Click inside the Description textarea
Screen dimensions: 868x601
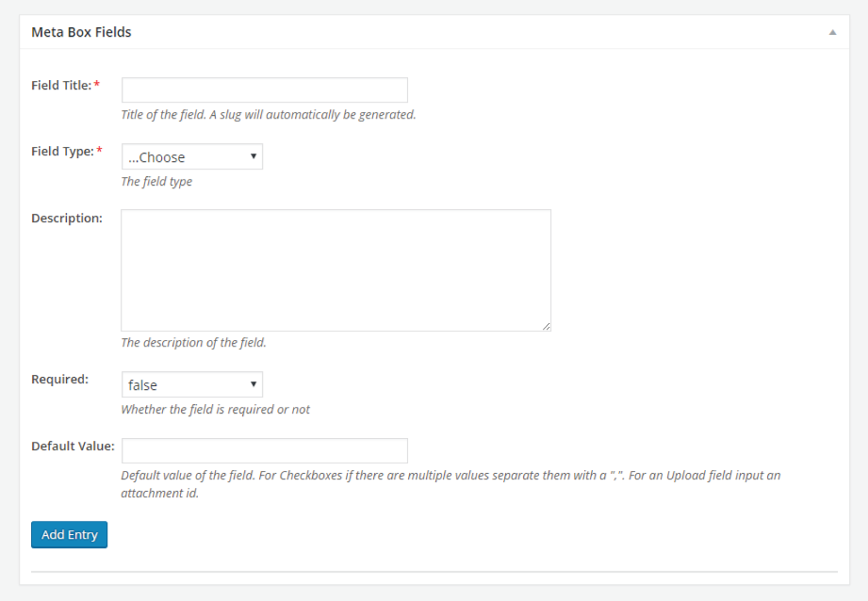[x=336, y=270]
